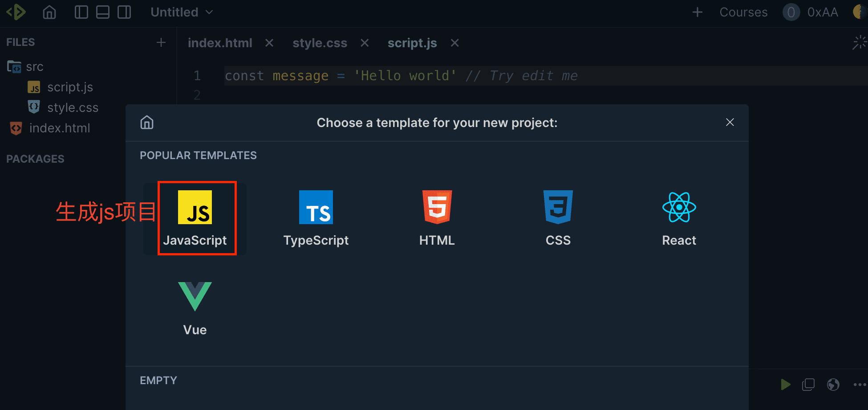Toggle the bottom panel layout
The height and width of the screenshot is (410, 868).
[103, 12]
